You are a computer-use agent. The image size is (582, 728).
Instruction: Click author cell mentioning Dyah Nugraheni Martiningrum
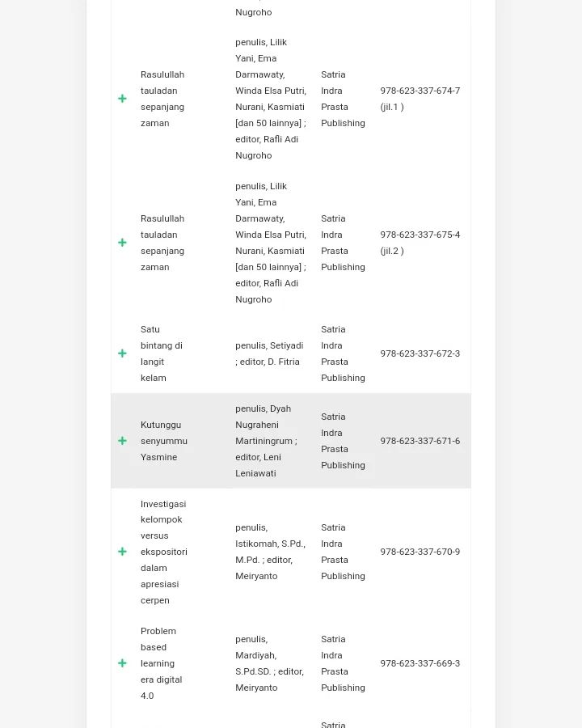[x=266, y=441]
